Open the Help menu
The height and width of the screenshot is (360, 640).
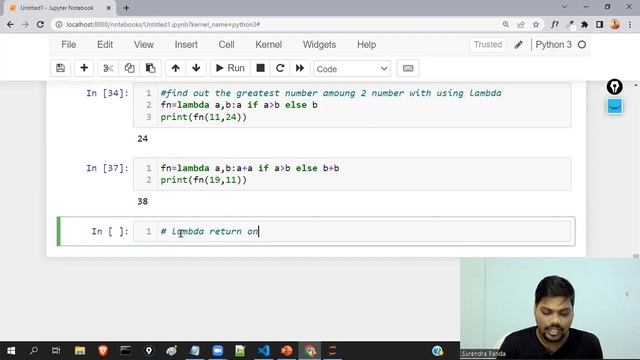point(367,44)
